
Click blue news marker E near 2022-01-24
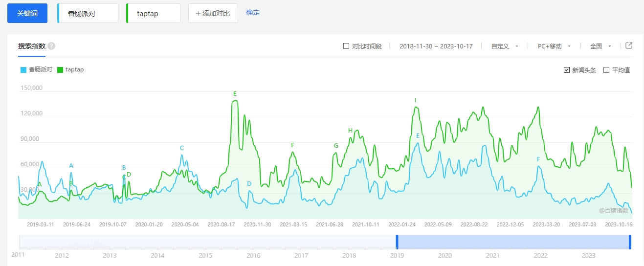pyautogui.click(x=418, y=136)
